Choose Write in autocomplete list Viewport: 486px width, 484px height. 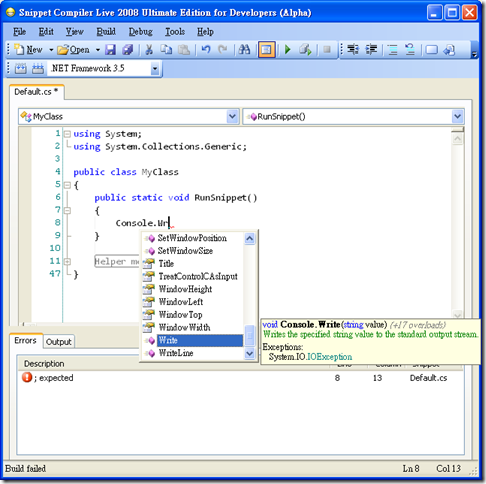193,340
